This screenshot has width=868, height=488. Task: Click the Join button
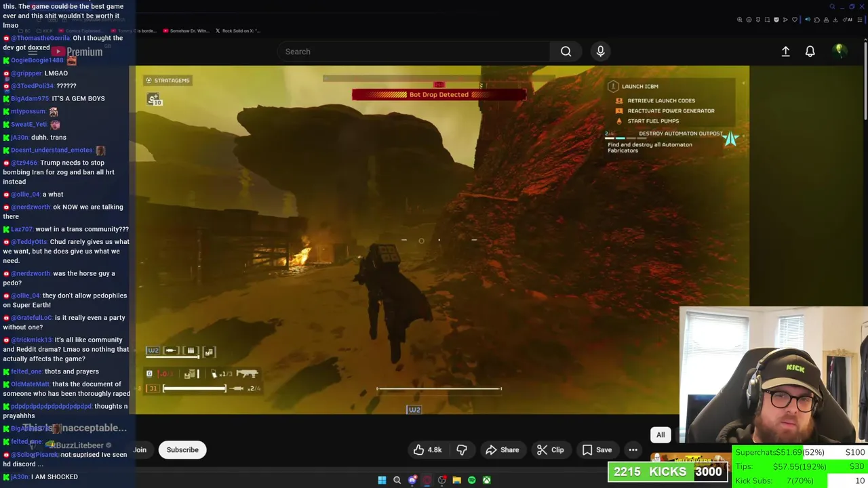point(140,450)
